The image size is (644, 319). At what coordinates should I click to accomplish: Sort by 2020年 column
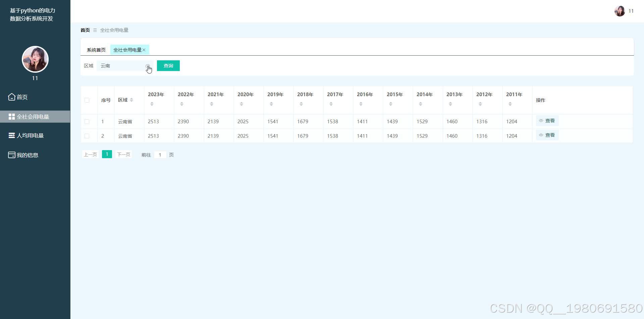click(241, 104)
